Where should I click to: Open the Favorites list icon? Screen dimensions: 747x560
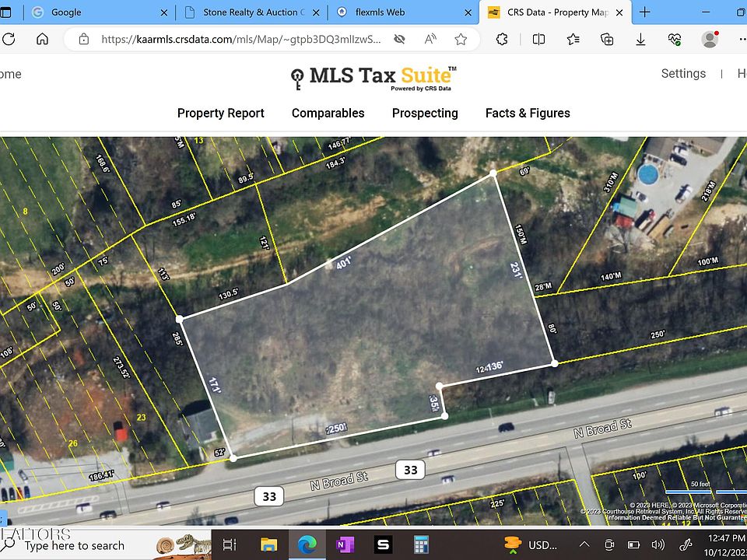point(573,39)
